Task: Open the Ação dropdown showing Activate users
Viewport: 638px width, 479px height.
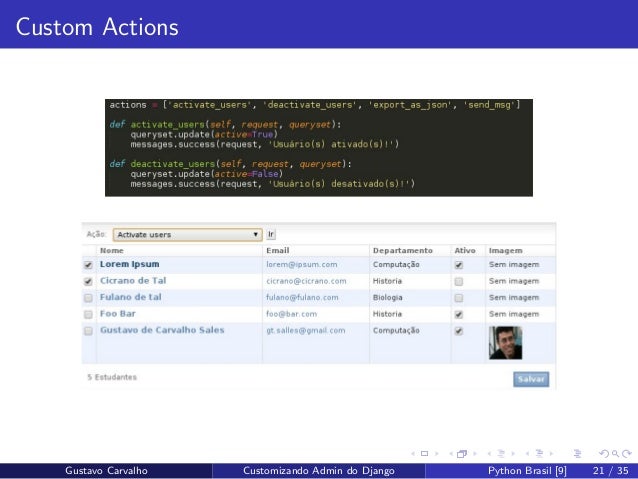Action: click(188, 234)
